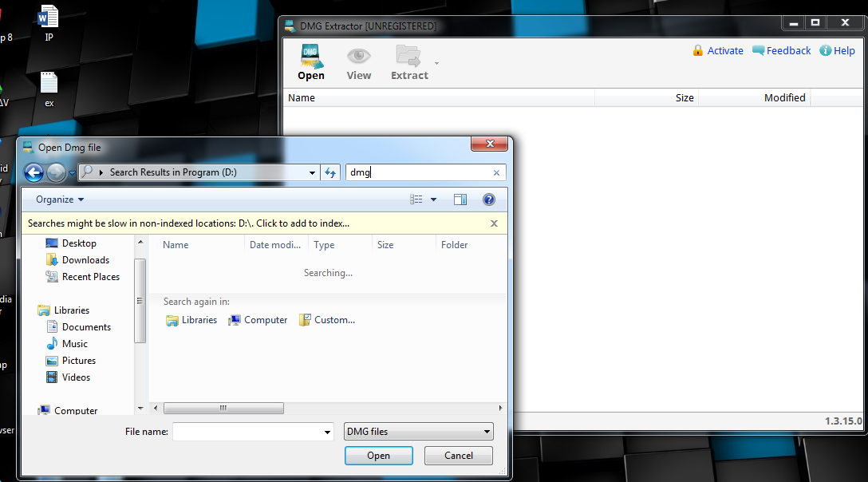Maximize the DMG Extractor window
868x482 pixels.
coord(815,22)
